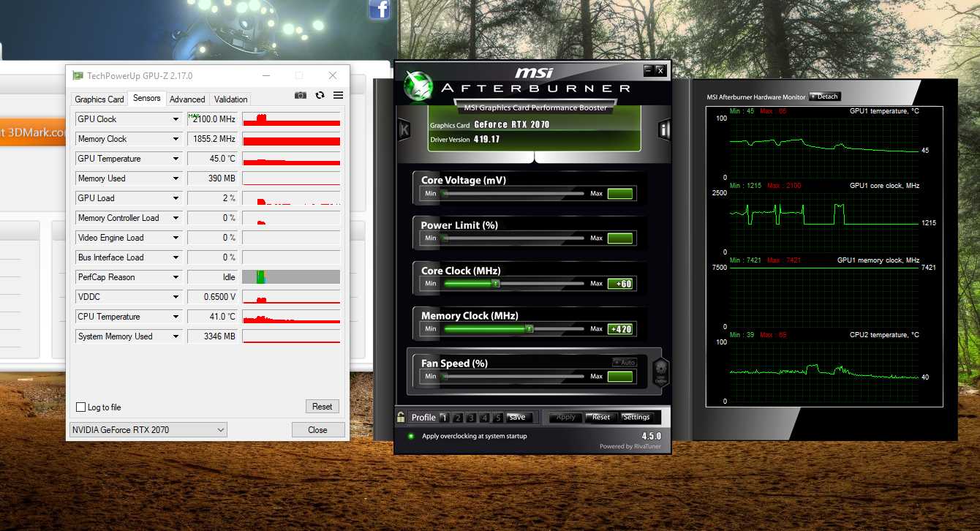The height and width of the screenshot is (531, 980).
Task: Select Afterburner profile slot 1
Action: (443, 418)
